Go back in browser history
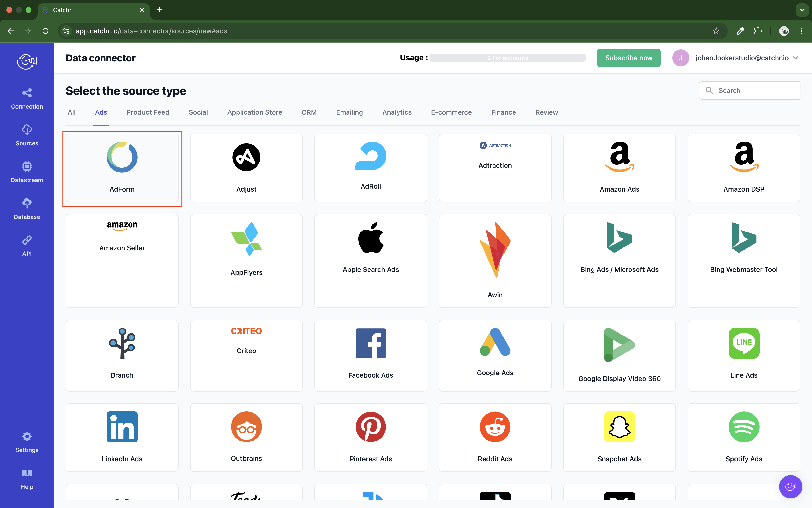 pos(11,31)
